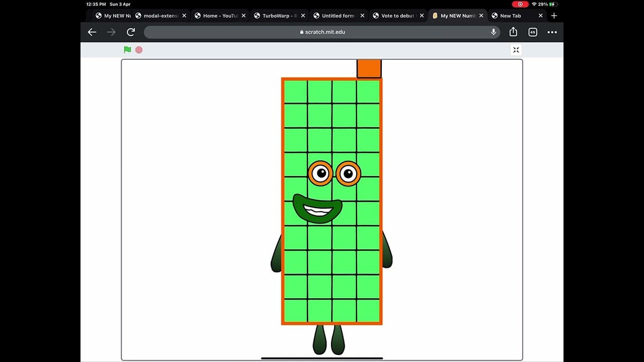Exit full screen mode on Scratch stage
The height and width of the screenshot is (362, 644).
point(516,50)
